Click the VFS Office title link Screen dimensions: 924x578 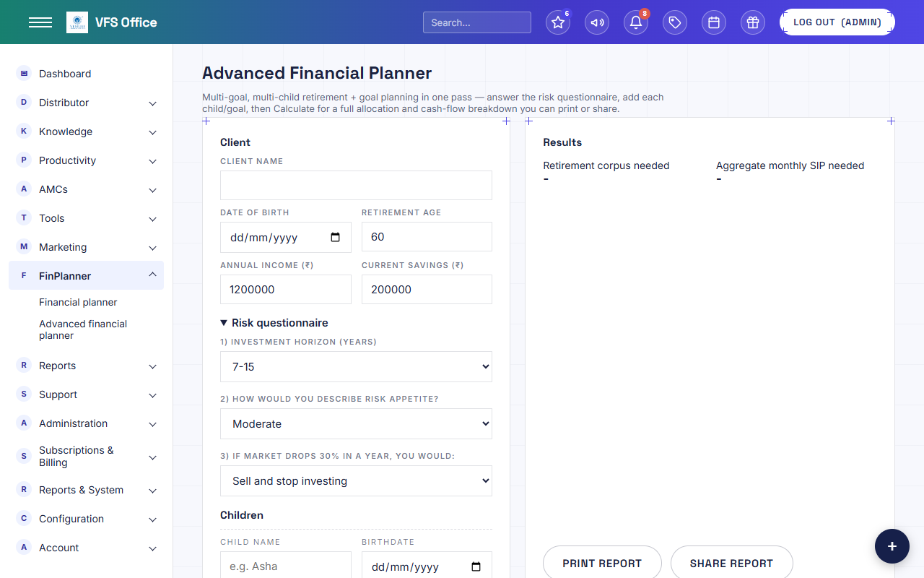[x=126, y=22]
